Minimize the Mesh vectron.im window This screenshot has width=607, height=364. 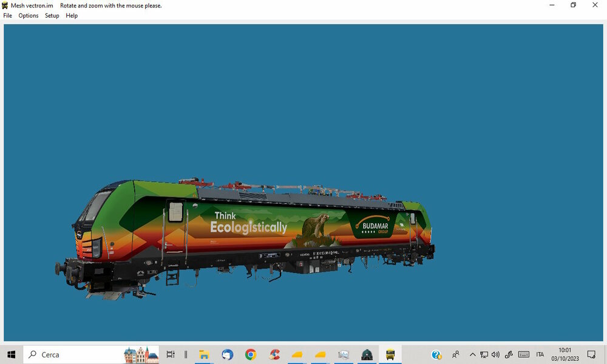coord(552,5)
